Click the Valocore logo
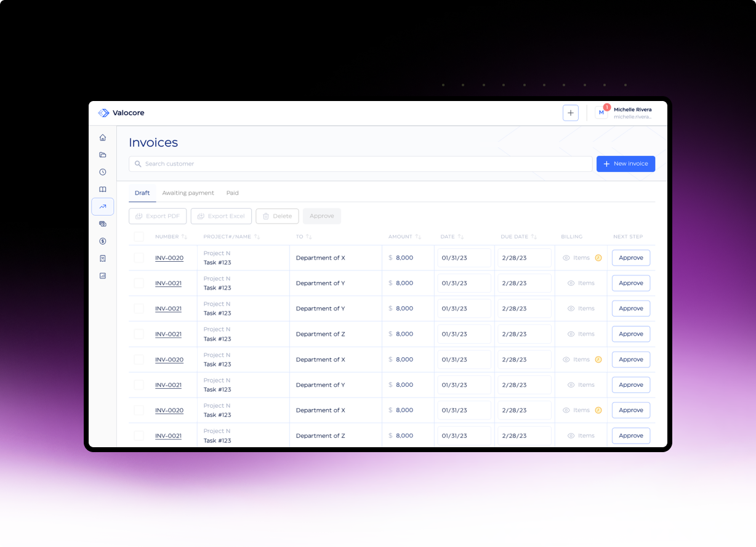 (x=121, y=113)
